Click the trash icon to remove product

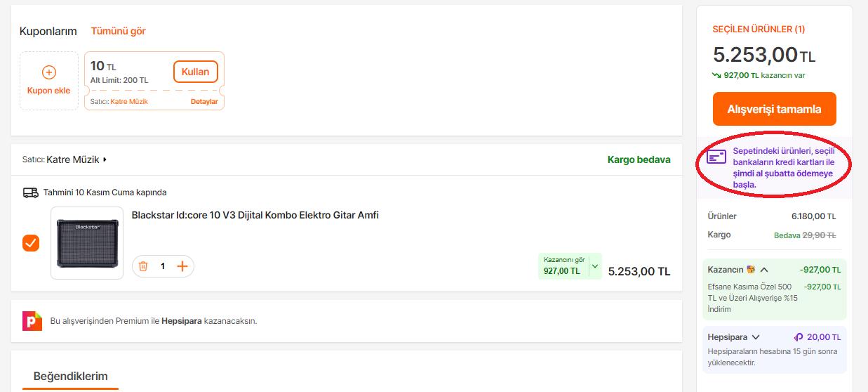click(x=143, y=266)
